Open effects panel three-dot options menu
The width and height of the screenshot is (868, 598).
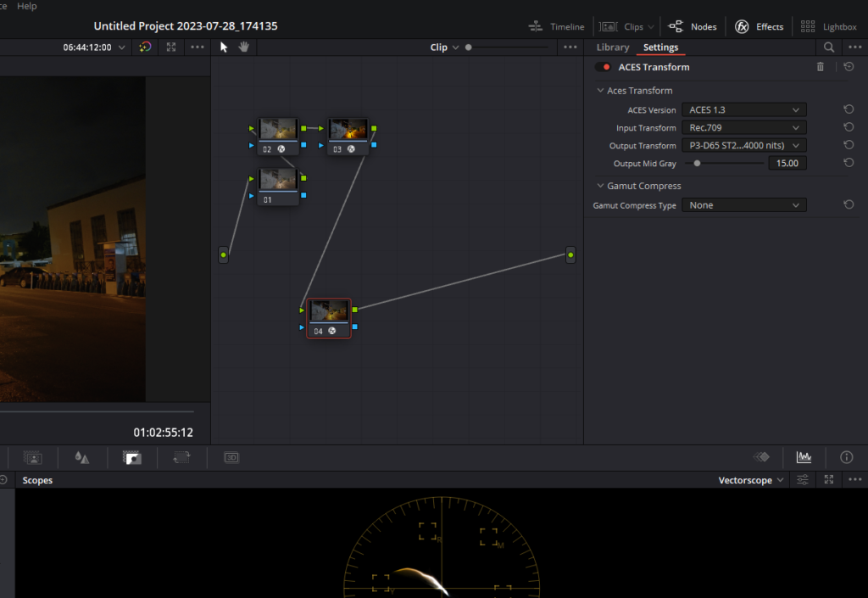(854, 47)
